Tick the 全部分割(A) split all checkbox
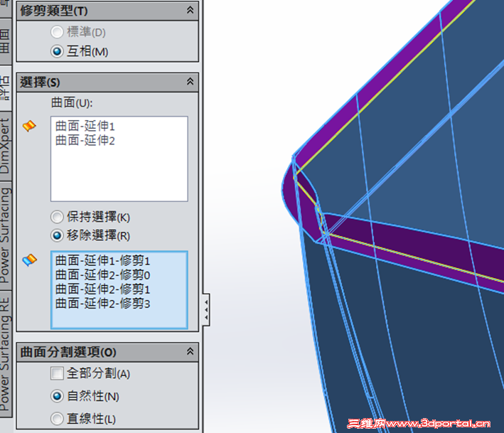The width and height of the screenshot is (504, 433). 57,373
